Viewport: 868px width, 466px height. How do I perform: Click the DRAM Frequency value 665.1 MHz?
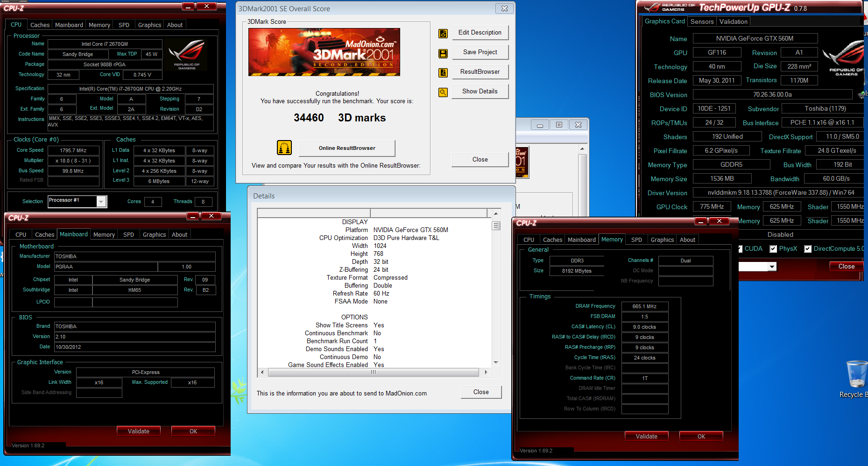(x=644, y=306)
